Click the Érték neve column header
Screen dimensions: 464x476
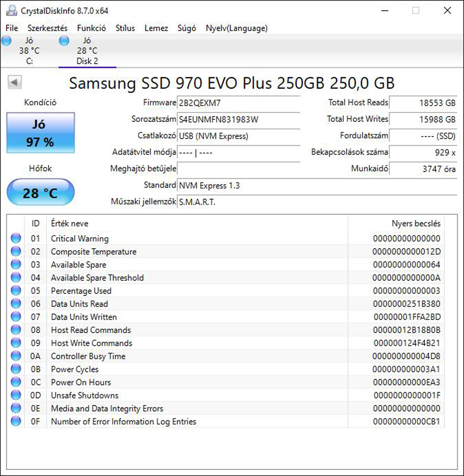[197, 223]
